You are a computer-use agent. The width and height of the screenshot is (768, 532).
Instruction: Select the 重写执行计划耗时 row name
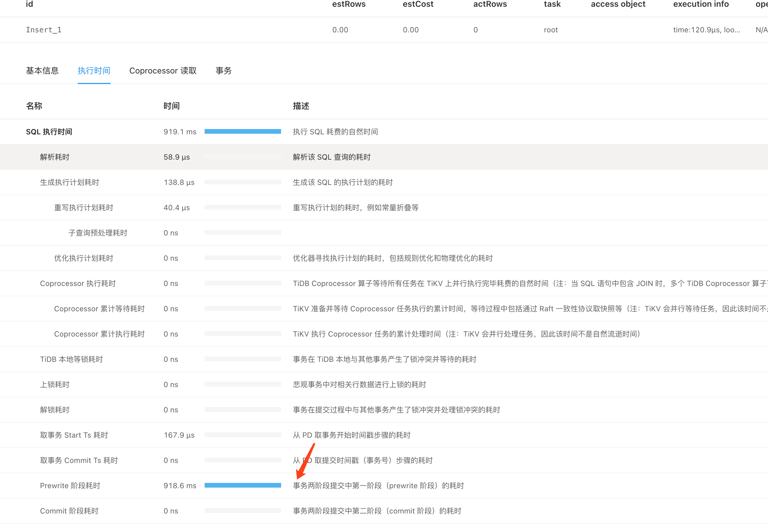(84, 208)
